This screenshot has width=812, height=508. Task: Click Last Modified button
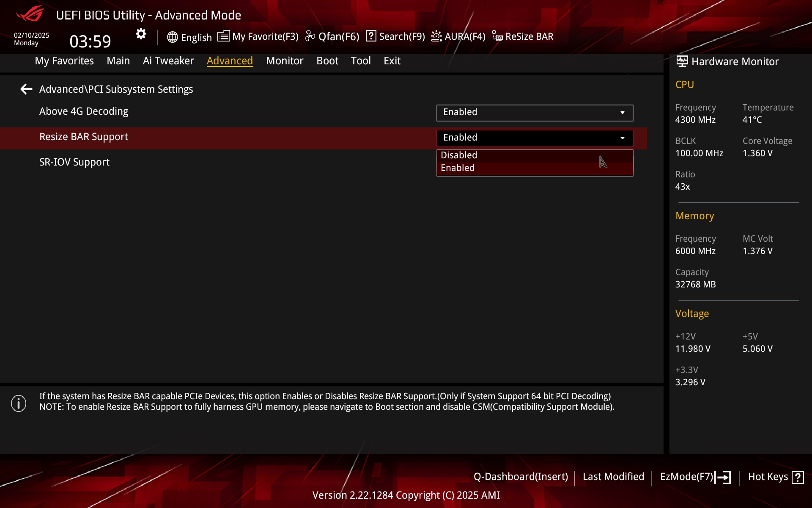point(613,477)
